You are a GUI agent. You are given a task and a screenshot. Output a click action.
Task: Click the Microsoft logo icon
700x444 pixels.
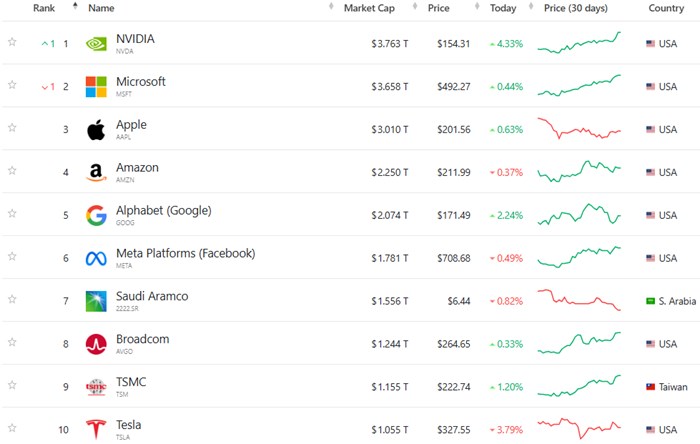pos(96,87)
